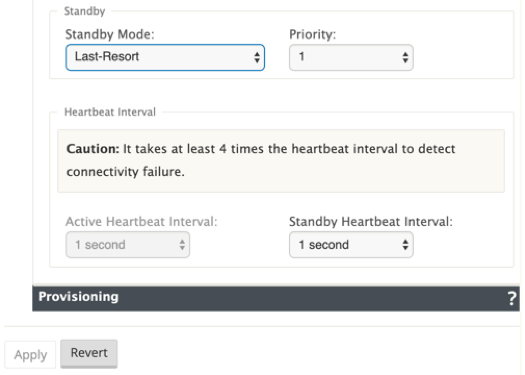525x375 pixels.
Task: Click the Caution message box
Action: (281, 161)
